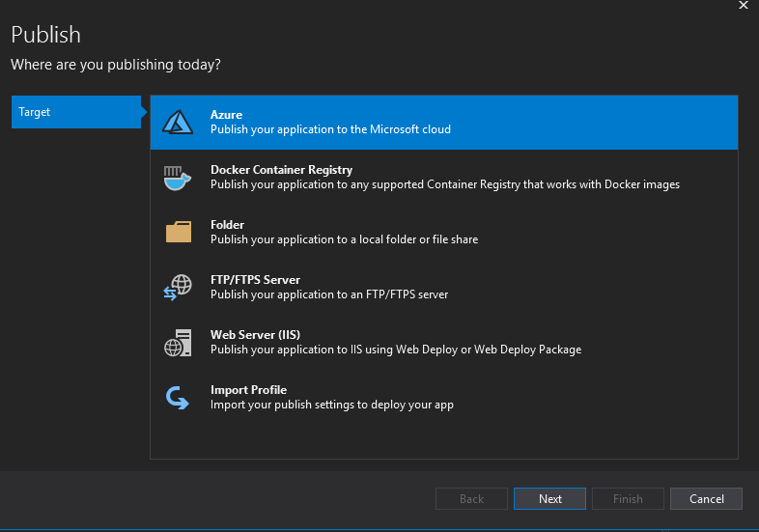This screenshot has width=759, height=532.
Task: Click the Import Profile arrow icon
Action: (x=177, y=398)
